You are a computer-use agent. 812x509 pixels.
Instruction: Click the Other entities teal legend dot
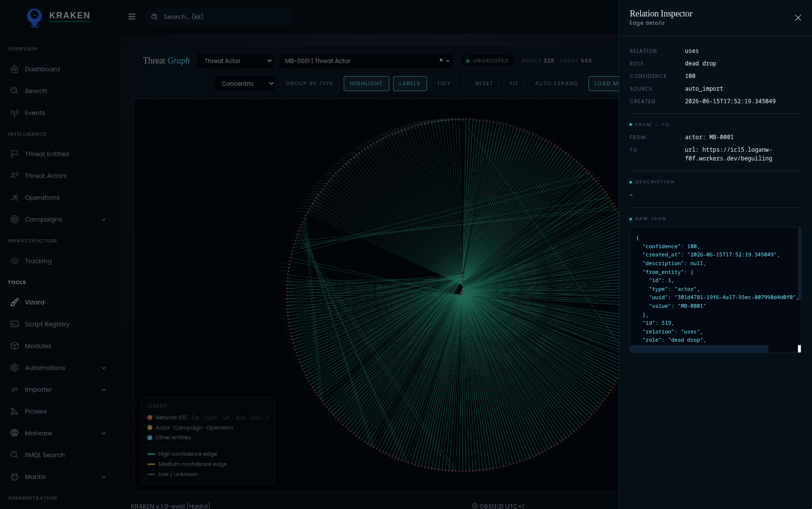pyautogui.click(x=150, y=437)
